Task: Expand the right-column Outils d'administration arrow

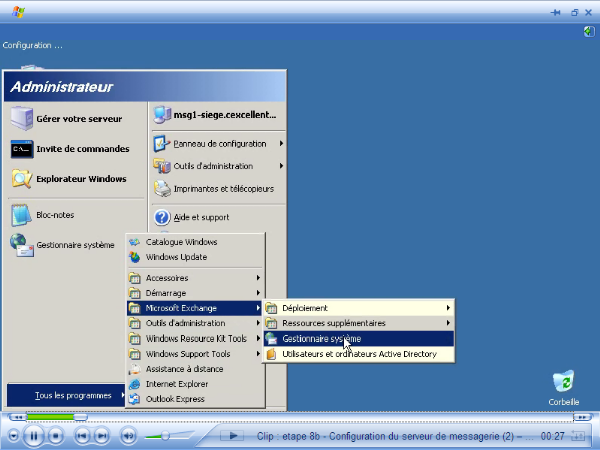Action: tap(281, 166)
